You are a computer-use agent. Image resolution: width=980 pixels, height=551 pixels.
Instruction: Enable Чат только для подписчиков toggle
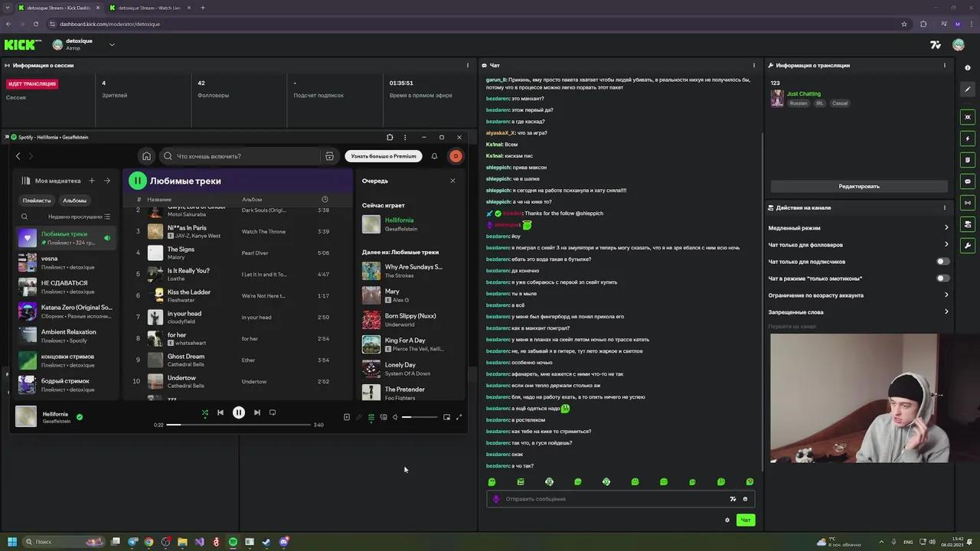pos(942,262)
